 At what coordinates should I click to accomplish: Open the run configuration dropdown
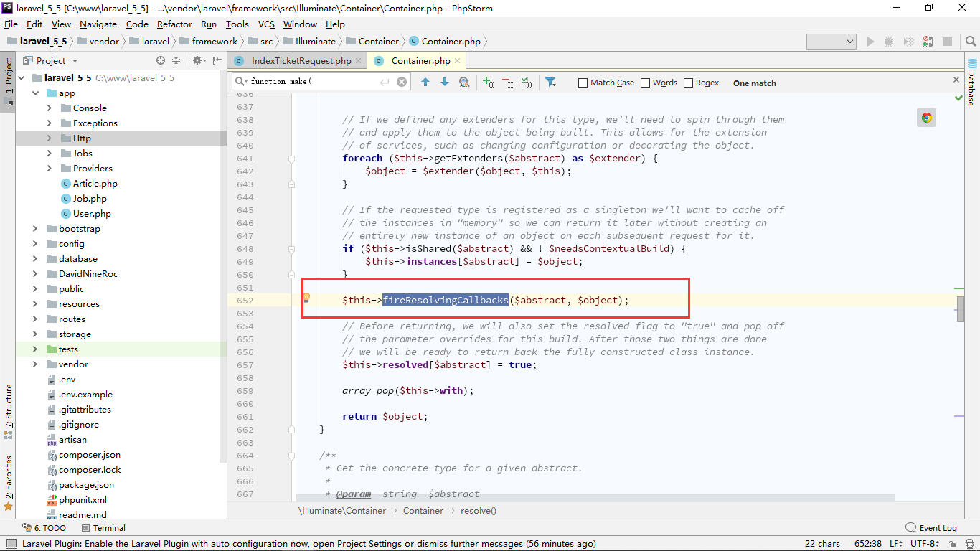[x=831, y=42]
